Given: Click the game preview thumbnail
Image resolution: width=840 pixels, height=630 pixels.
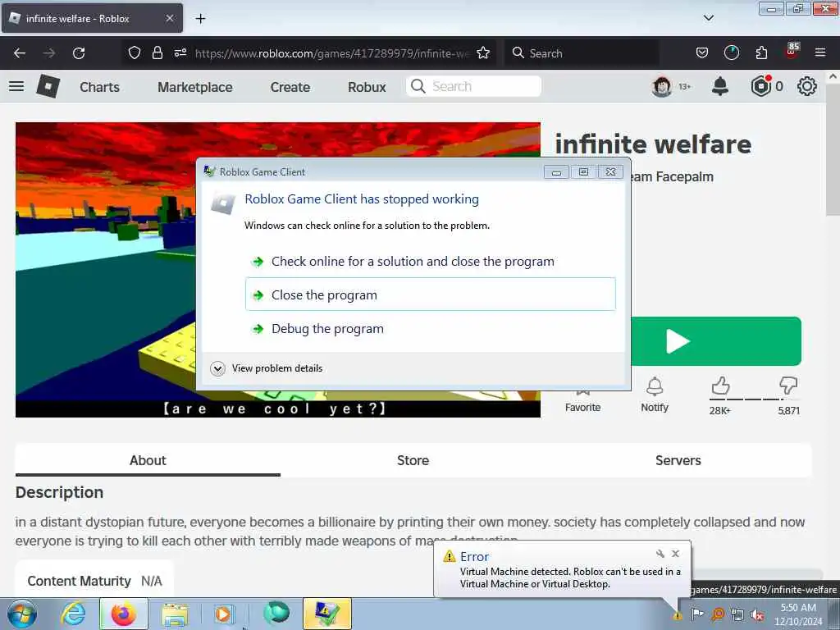Looking at the screenshot, I should tap(106, 270).
